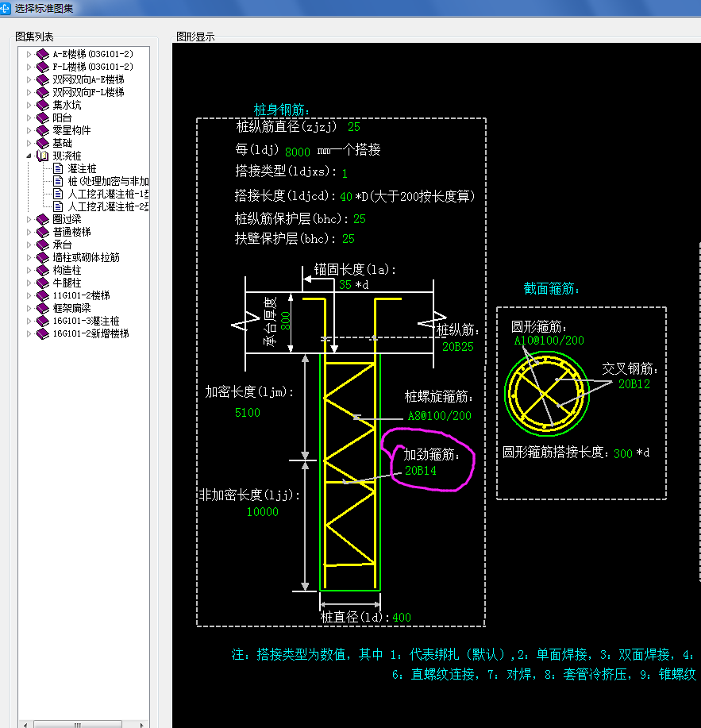The height and width of the screenshot is (728, 701).
Task: Click the 普通楼梯 book icon
Action: [x=43, y=232]
